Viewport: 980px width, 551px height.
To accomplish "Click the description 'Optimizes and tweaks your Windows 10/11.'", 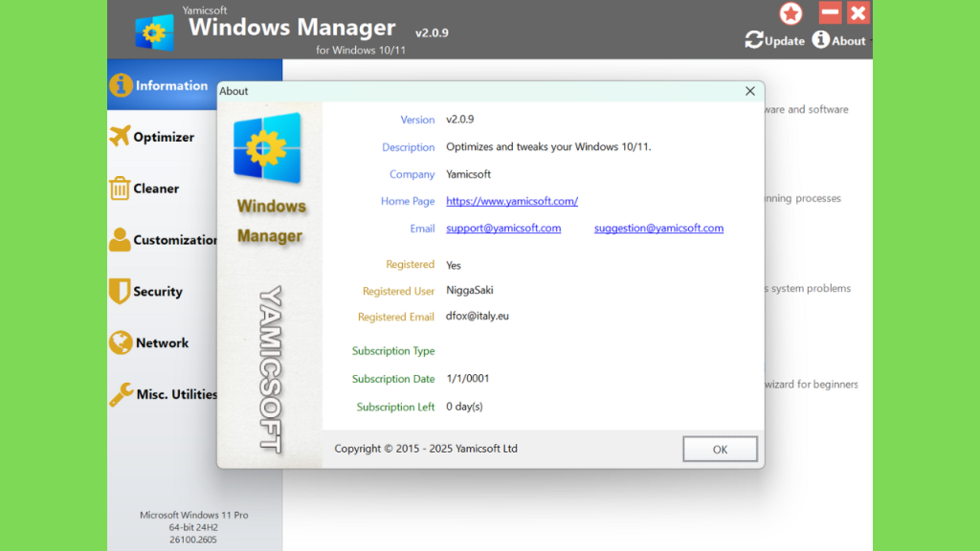I will (548, 146).
